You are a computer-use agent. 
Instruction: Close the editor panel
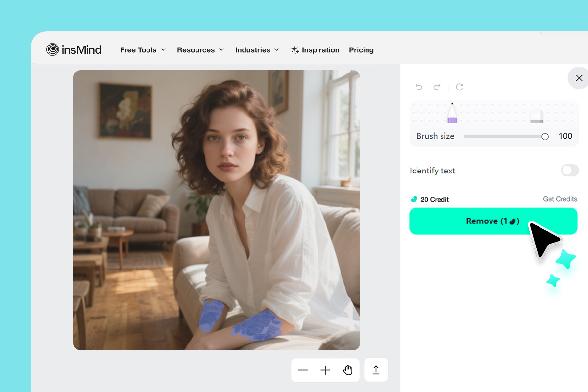coord(579,78)
